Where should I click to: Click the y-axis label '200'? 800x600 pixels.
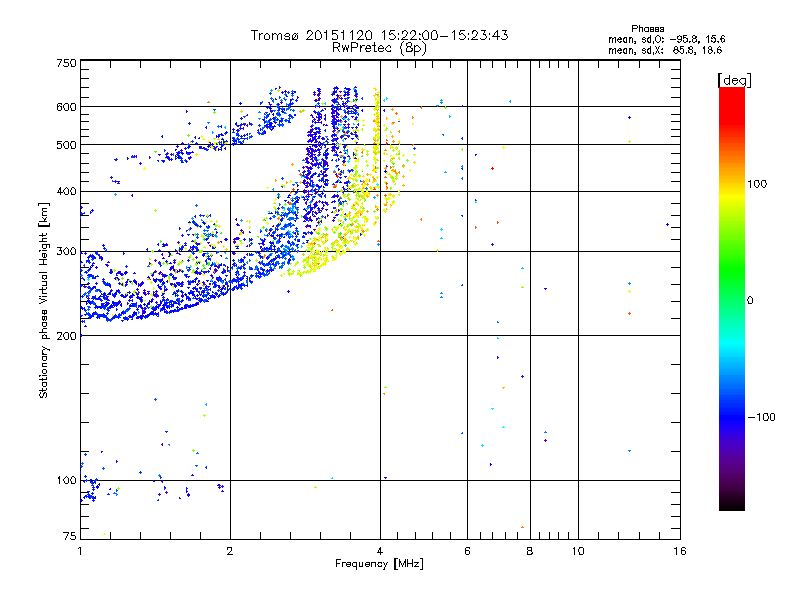coord(66,336)
